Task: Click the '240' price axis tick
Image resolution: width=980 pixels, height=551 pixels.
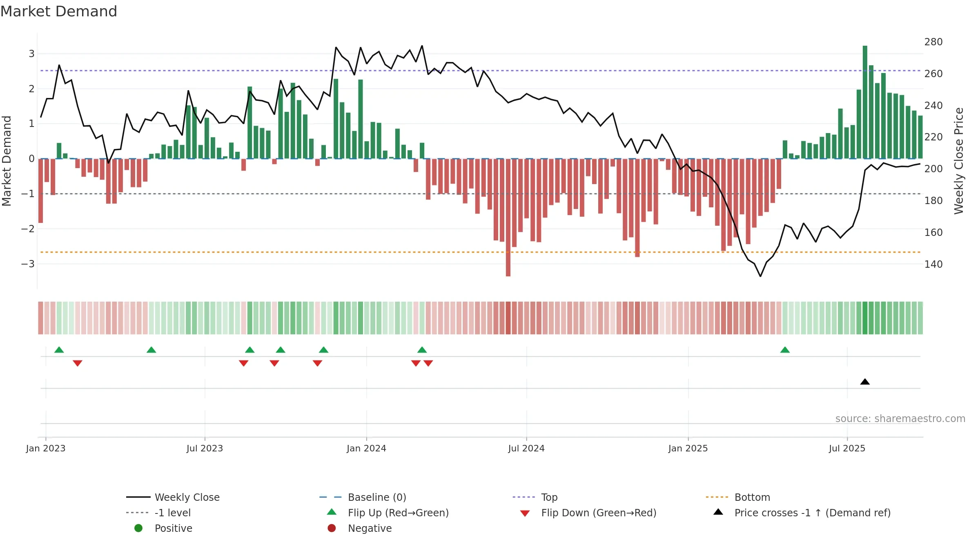Action: (x=933, y=105)
